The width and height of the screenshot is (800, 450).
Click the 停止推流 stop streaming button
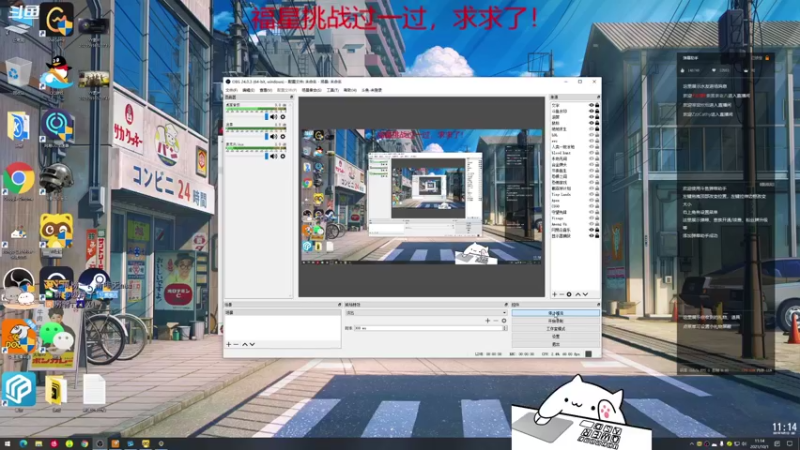[x=556, y=313]
